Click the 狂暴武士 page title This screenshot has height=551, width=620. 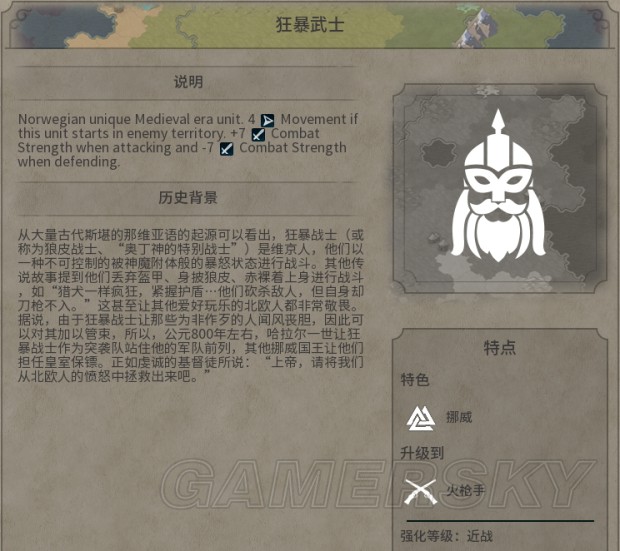pyautogui.click(x=310, y=25)
